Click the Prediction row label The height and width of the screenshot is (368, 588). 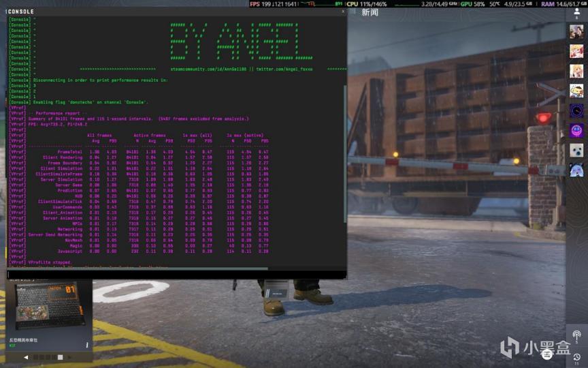point(69,190)
